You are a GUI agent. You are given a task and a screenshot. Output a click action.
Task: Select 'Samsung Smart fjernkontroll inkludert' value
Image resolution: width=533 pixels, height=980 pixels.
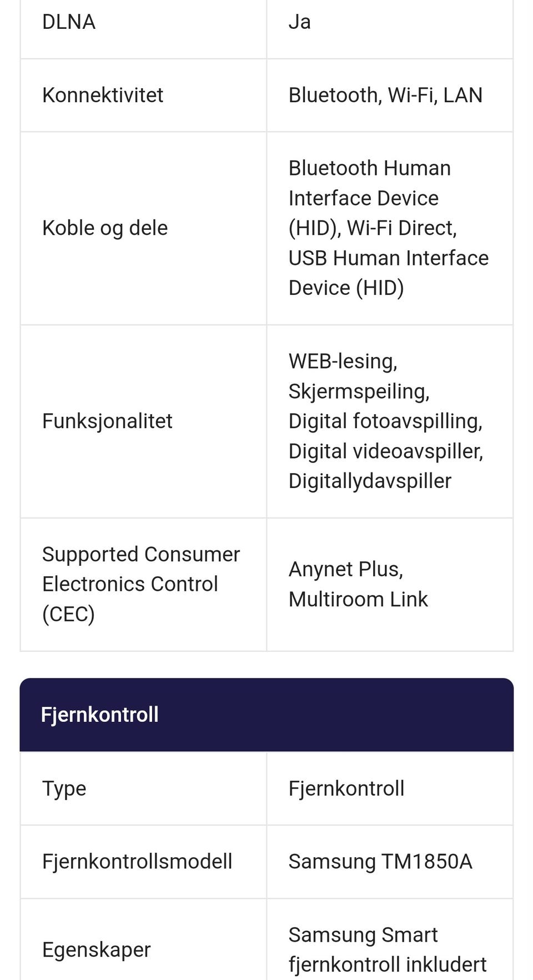pyautogui.click(x=387, y=949)
